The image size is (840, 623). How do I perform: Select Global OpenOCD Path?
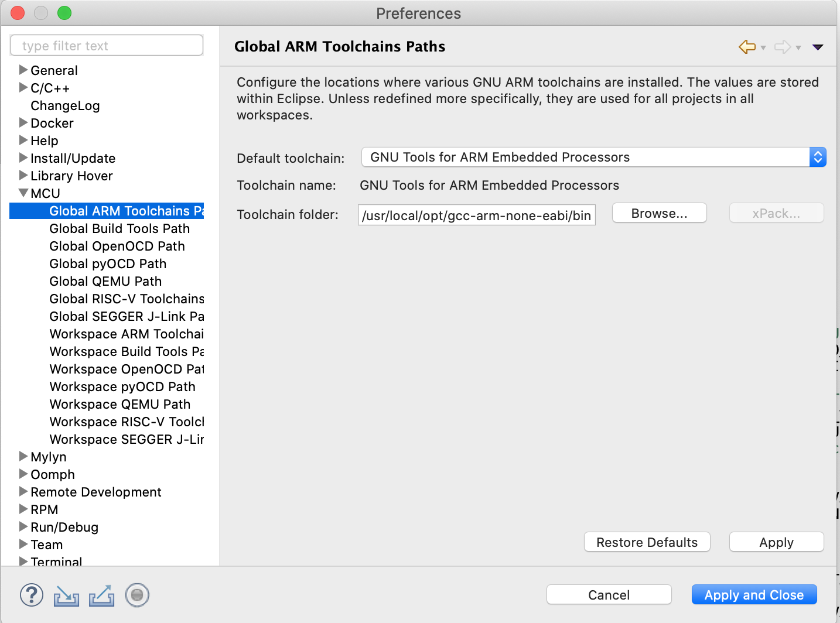click(117, 246)
